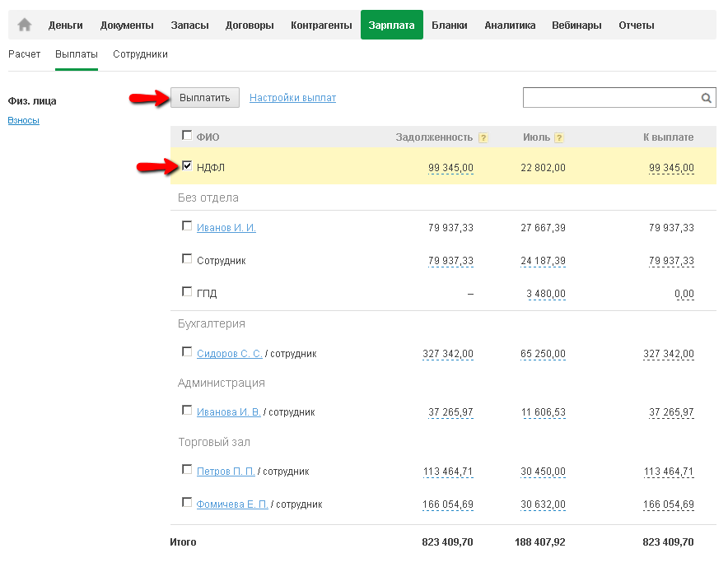
Task: Click НДФЛ payable amount 99 345,00
Action: point(671,168)
